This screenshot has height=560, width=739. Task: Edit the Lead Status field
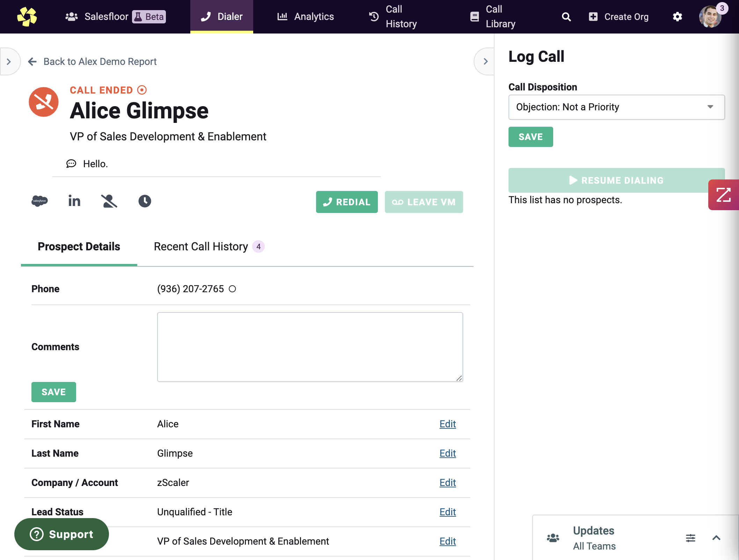[x=448, y=512]
